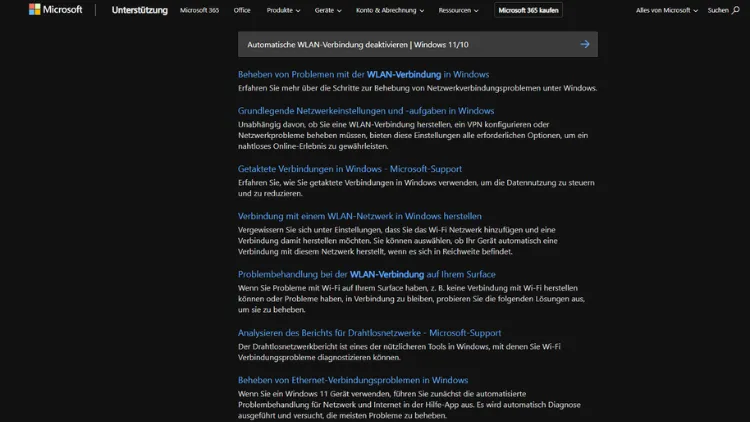This screenshot has height=422, width=750.
Task: Open 'Beheben von Problemen mit der WLAN-Verbindung' result
Action: [x=364, y=75]
